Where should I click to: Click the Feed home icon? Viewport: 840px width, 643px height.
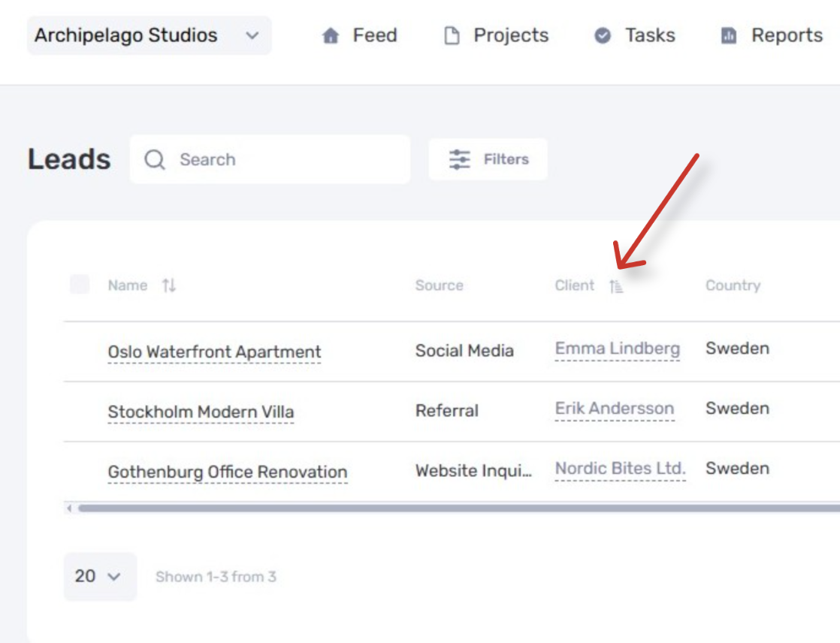coord(331,36)
